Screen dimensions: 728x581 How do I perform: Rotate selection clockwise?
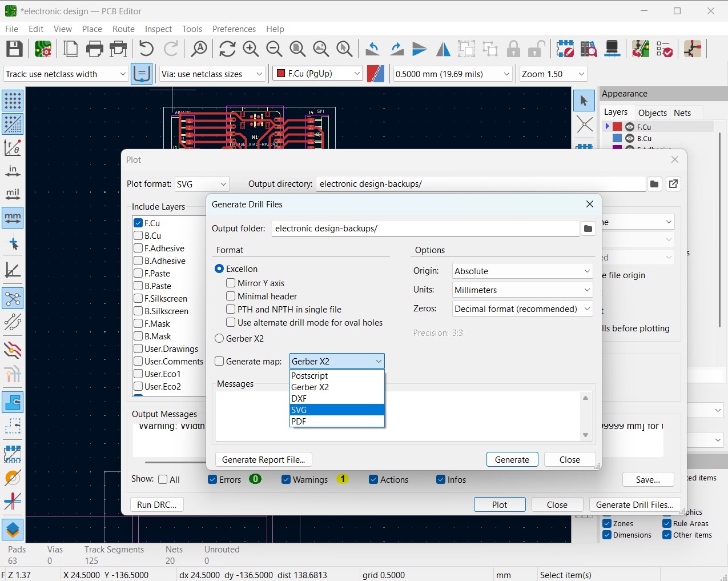tap(396, 49)
